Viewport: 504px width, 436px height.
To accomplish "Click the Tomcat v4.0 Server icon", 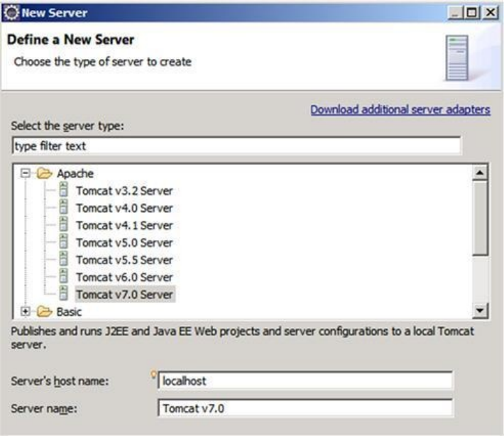I will click(64, 207).
